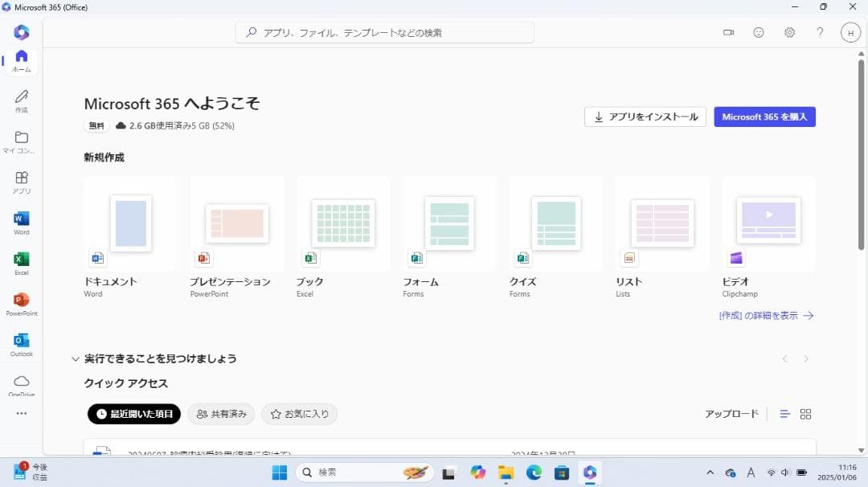
Task: Select the お気に入り filter tab
Action: point(299,414)
